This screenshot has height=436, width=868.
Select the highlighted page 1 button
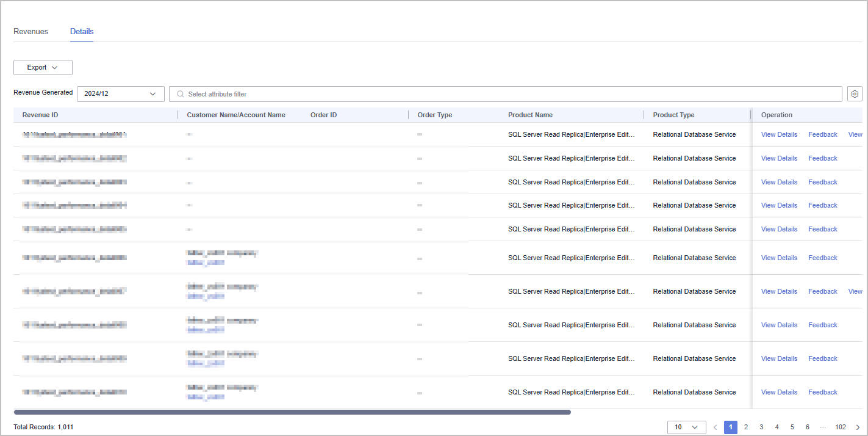pyautogui.click(x=731, y=427)
